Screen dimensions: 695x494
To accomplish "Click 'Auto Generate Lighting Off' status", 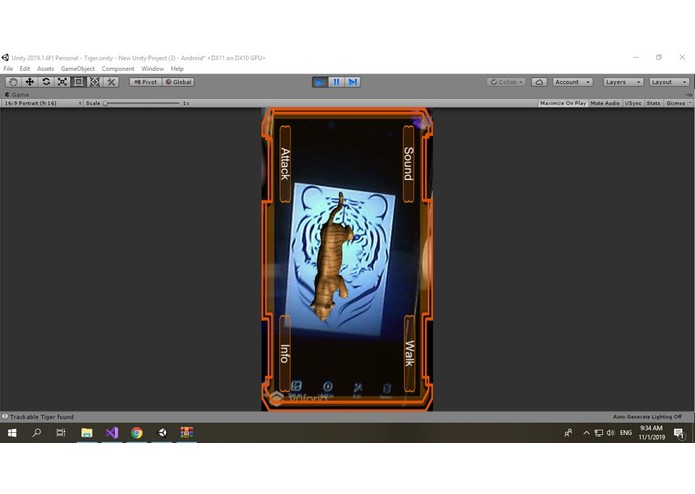I will point(647,416).
